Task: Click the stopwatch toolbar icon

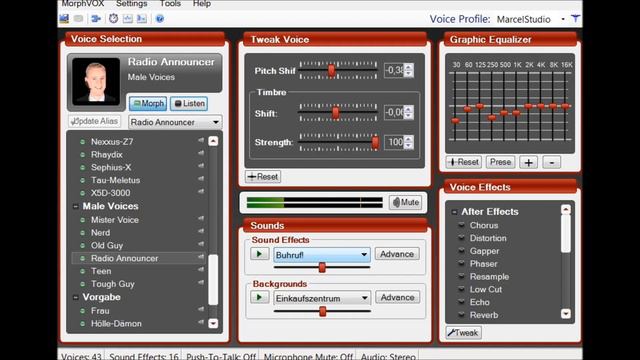Action: tap(113, 19)
